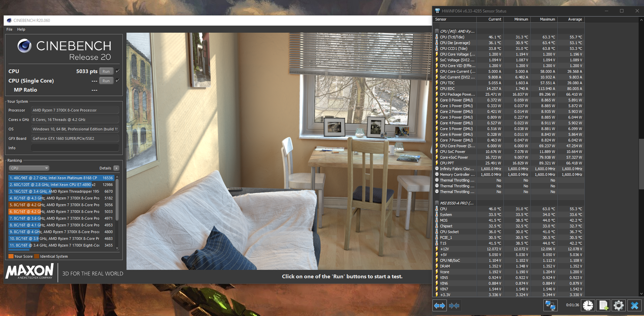Click the thermometer icon beside MOS row
Viewport: 644px width, 316px height.
point(437,220)
